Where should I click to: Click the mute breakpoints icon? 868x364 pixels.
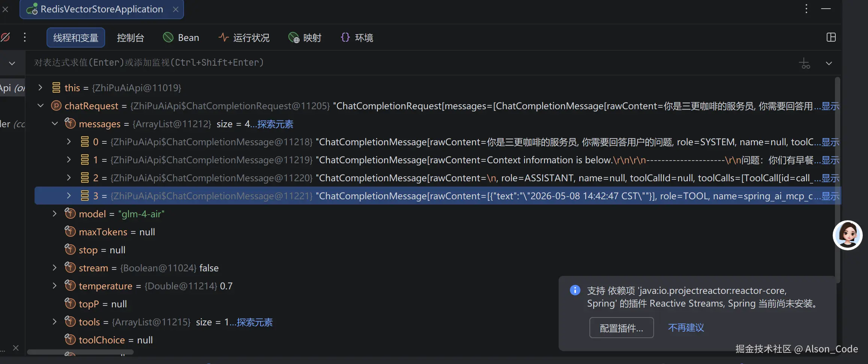tap(5, 37)
